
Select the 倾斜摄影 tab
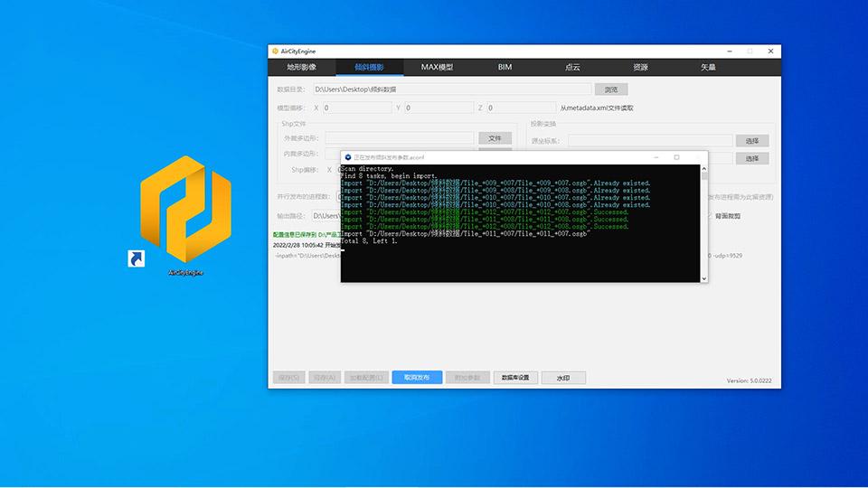tap(369, 67)
